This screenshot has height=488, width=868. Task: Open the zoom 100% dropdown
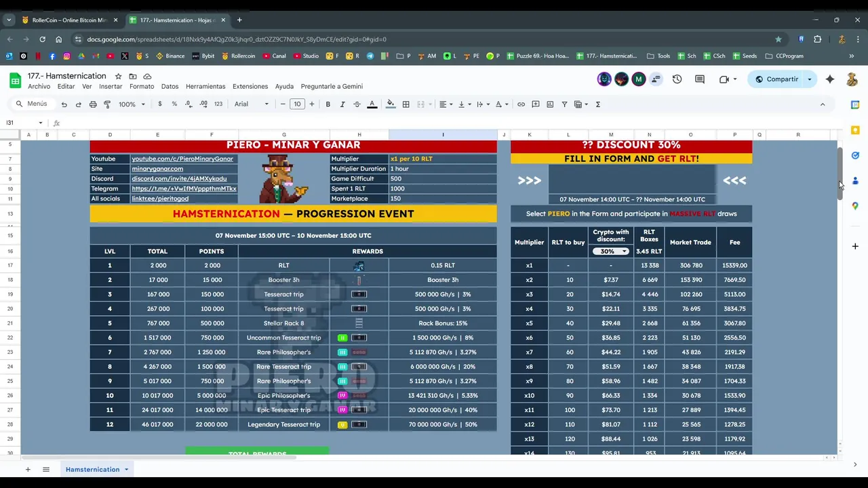pos(132,104)
